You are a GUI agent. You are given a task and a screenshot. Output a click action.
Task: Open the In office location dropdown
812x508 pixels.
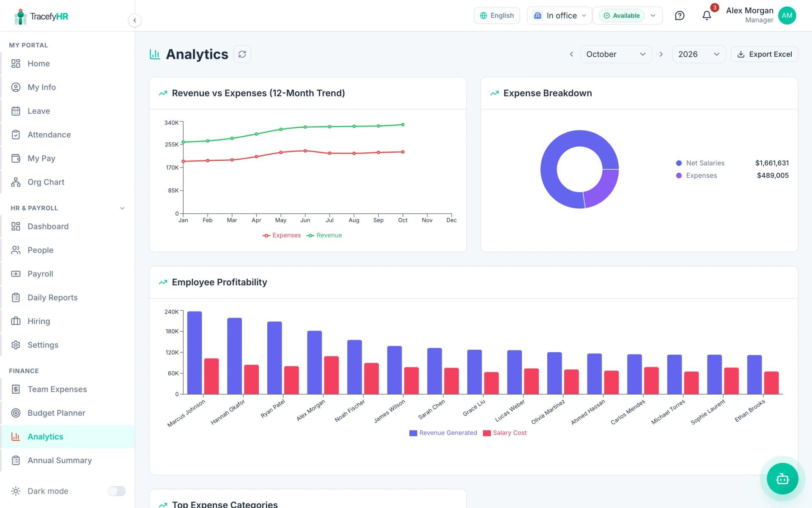coord(559,16)
